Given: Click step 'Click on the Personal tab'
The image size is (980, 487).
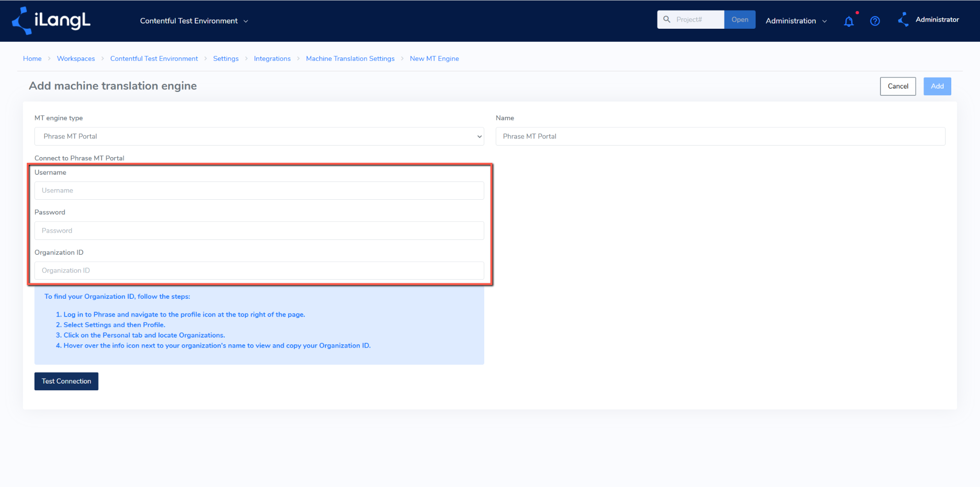Looking at the screenshot, I should (x=144, y=335).
